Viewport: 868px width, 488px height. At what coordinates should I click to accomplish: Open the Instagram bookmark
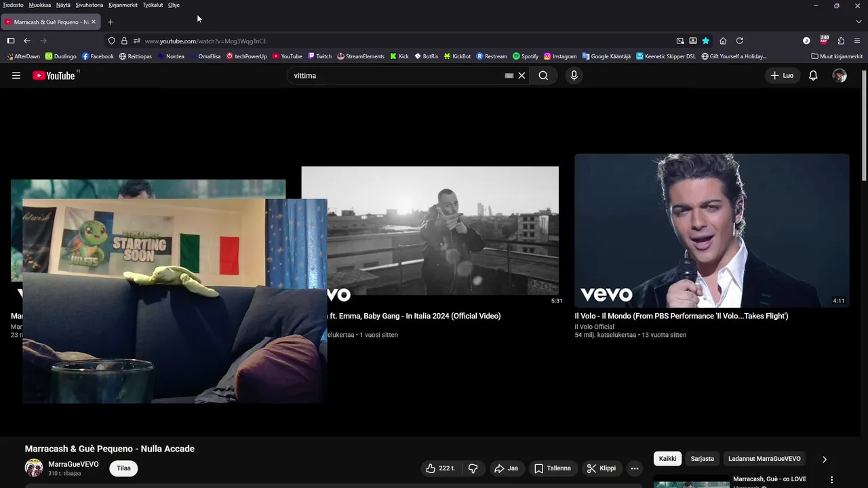point(560,56)
